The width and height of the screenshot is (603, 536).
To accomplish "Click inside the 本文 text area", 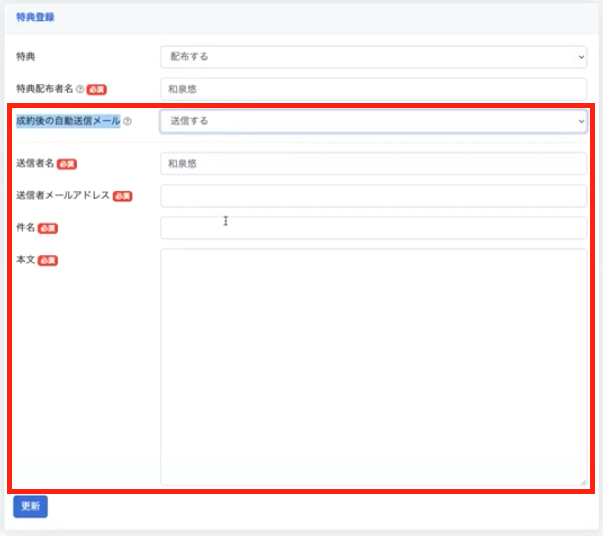I will coord(373,367).
